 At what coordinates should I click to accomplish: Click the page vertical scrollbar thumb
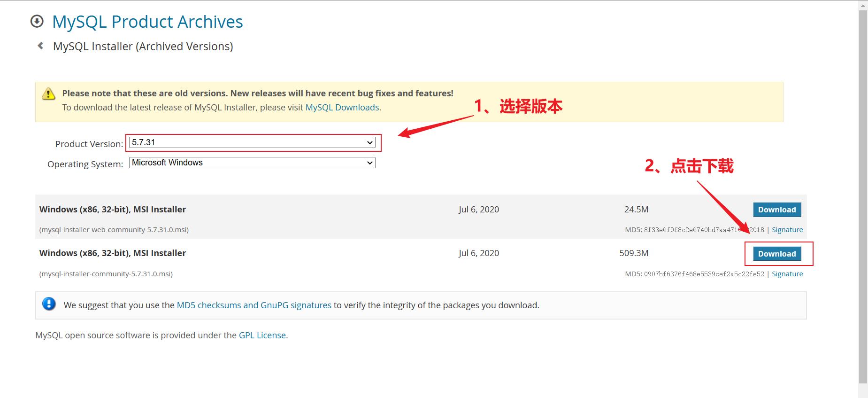863,197
